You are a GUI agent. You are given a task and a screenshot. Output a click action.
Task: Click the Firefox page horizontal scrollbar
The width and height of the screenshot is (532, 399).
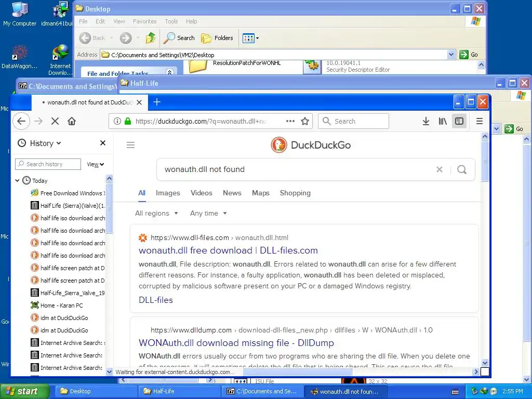click(x=298, y=371)
